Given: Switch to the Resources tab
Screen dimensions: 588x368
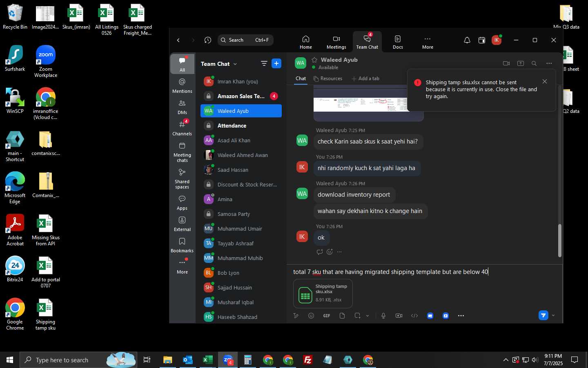Looking at the screenshot, I should (327, 79).
